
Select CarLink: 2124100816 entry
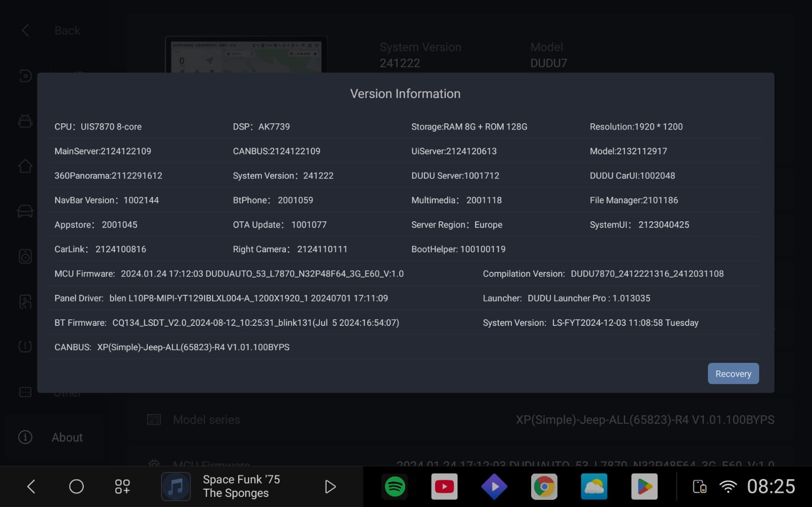click(100, 249)
